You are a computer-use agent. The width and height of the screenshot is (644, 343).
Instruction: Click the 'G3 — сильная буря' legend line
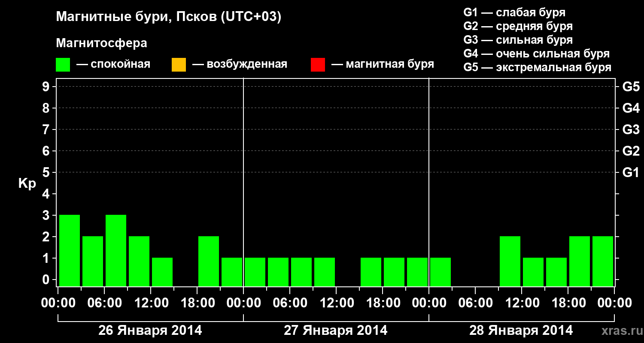coord(518,40)
